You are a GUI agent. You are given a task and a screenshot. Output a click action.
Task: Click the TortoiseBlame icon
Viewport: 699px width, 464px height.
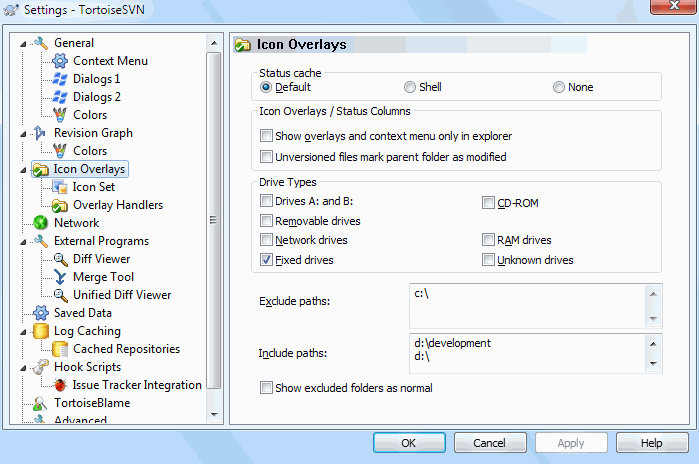(x=41, y=403)
